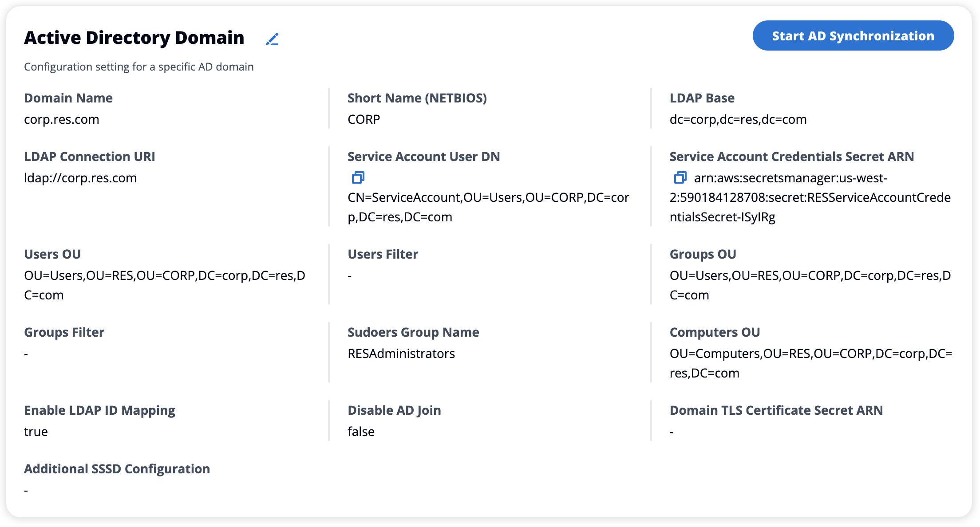Select the LDAP Base value
The width and height of the screenshot is (980, 527).
[x=739, y=119]
